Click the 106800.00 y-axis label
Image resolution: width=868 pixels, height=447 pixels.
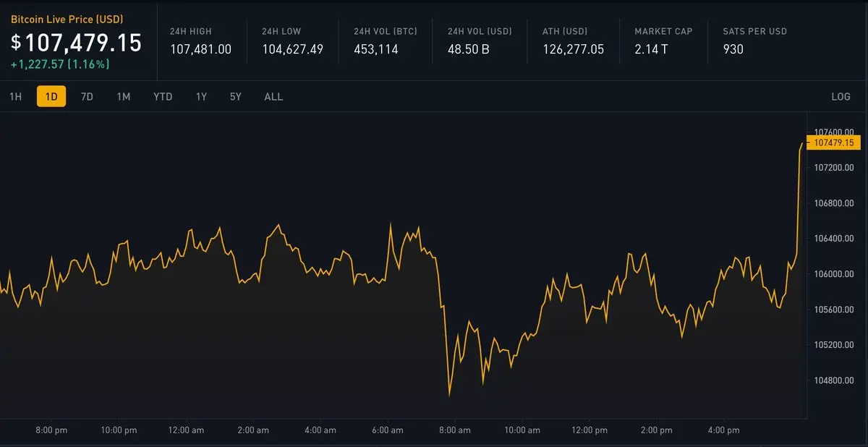click(834, 203)
